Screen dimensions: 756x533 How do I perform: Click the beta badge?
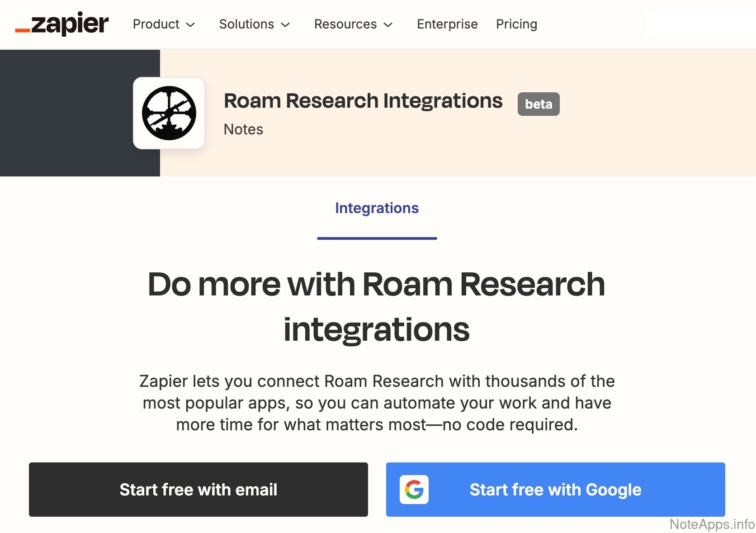pos(538,104)
